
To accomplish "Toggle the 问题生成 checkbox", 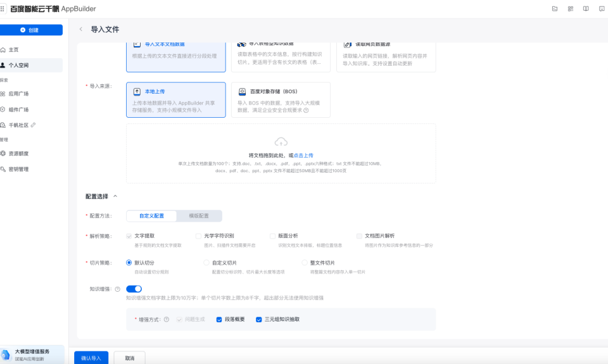I will [179, 320].
